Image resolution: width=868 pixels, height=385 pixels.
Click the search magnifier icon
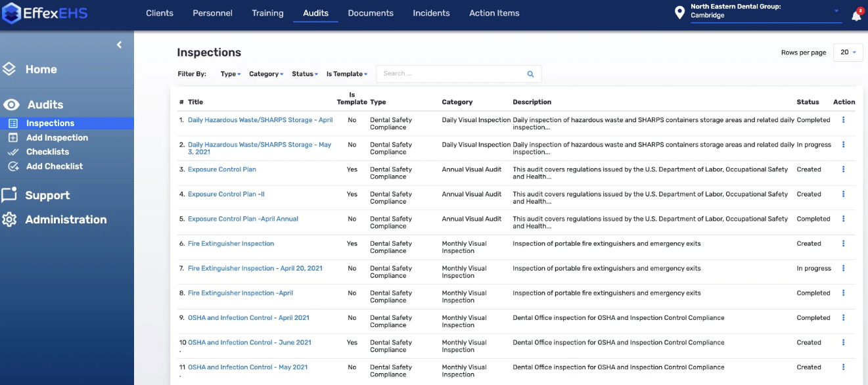point(530,74)
